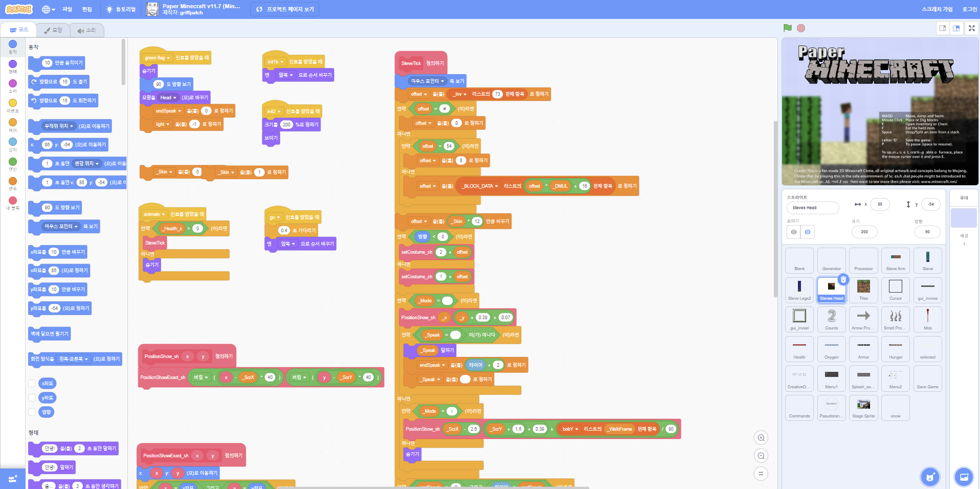Select the Tiles sprite
The image size is (980, 489).
pyautogui.click(x=863, y=290)
